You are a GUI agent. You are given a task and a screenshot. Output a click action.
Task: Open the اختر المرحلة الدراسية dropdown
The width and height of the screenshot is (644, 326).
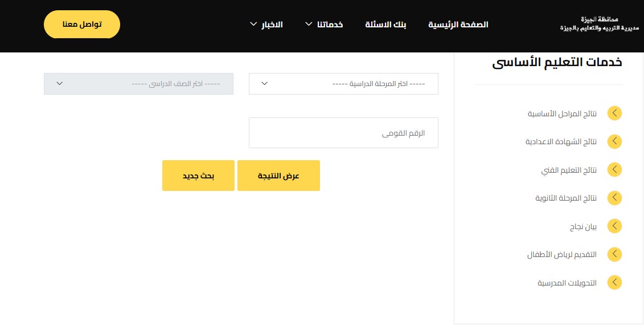pos(343,84)
